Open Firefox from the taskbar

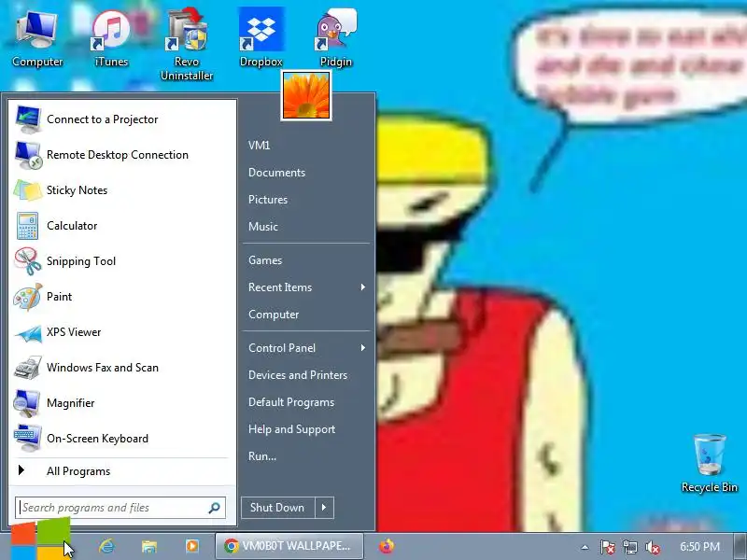(x=387, y=546)
